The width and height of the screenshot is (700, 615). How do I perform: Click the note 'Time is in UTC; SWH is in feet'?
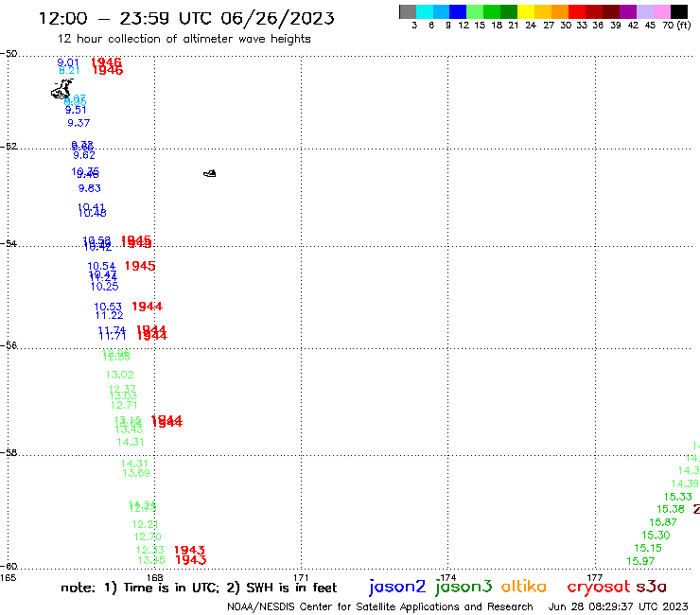coord(199,588)
